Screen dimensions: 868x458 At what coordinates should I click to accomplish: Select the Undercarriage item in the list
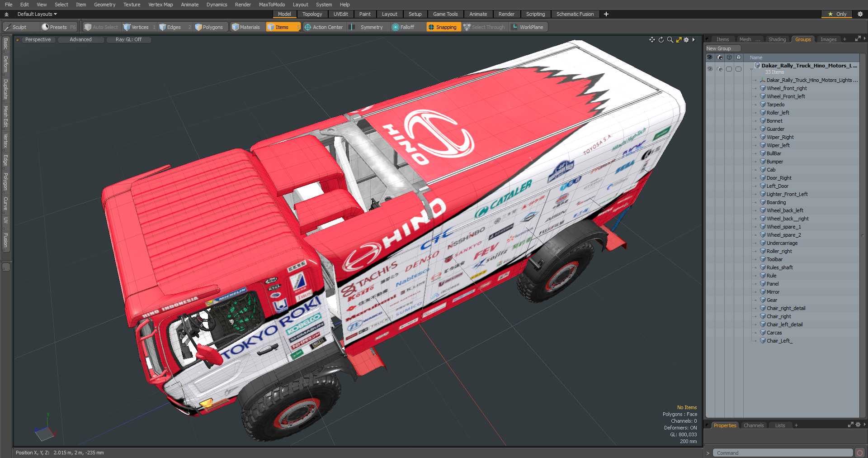tap(782, 243)
